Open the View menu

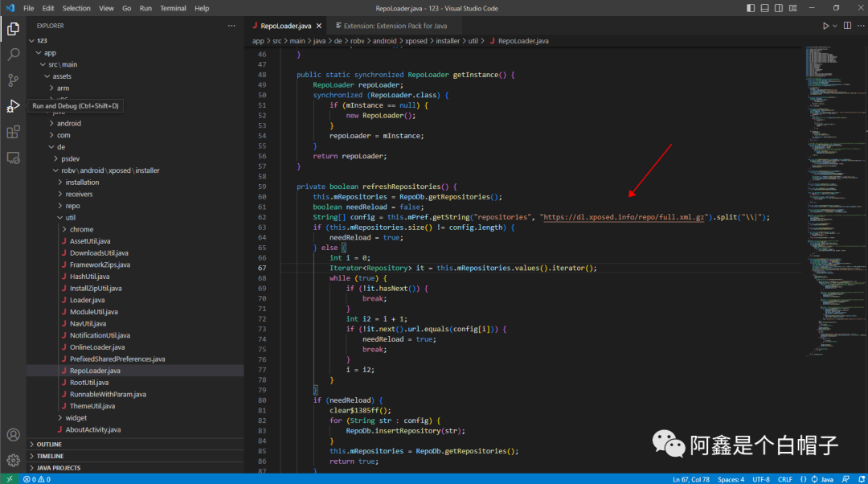pos(106,8)
